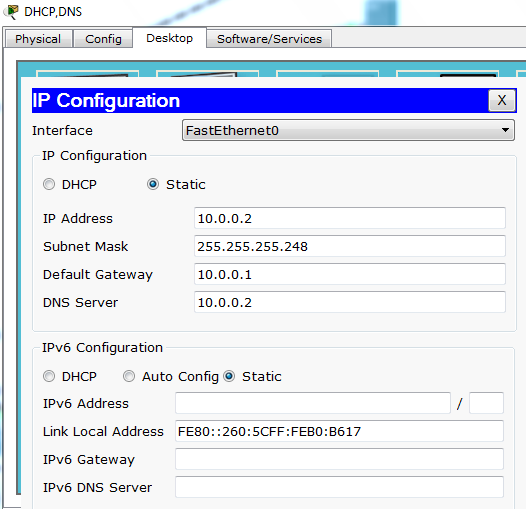
Task: Select the IPv6 DHCP radio button
Action: point(49,376)
